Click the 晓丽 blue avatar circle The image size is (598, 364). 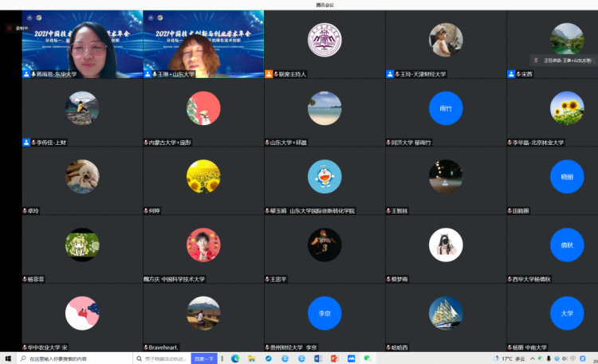(x=567, y=177)
